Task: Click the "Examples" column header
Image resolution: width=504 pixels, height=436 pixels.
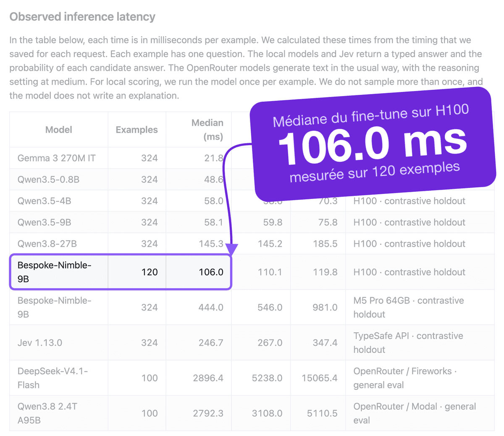Action: 137,130
